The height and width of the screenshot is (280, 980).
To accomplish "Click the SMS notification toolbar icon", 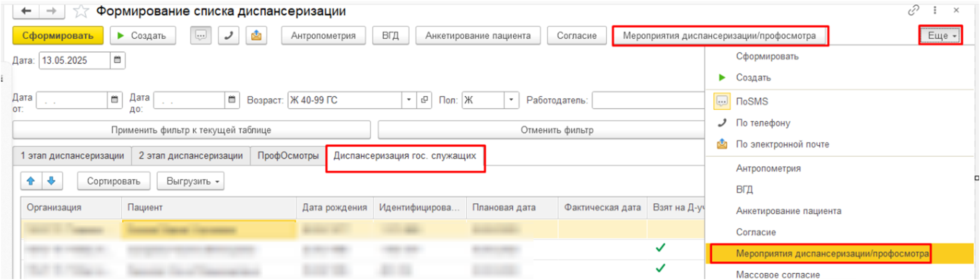I will coord(200,35).
